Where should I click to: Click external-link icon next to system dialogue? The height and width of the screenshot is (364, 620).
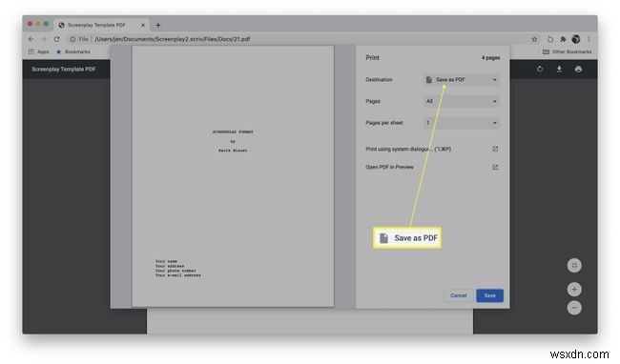click(x=495, y=149)
